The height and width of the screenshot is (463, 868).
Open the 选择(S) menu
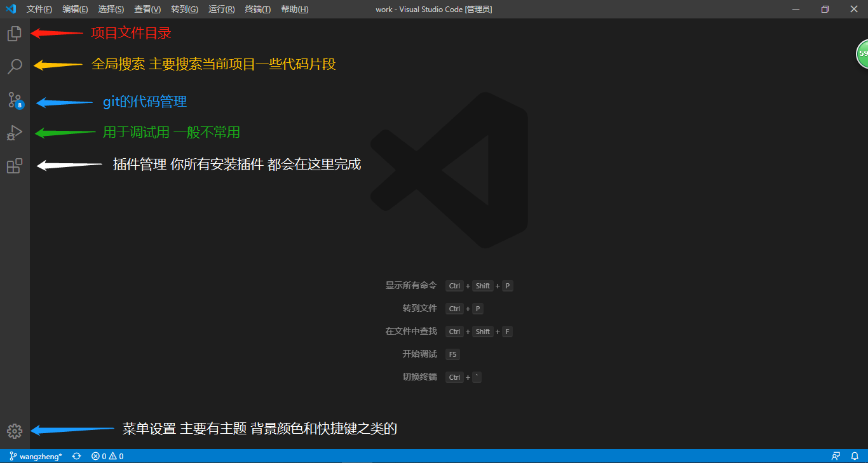tap(111, 10)
